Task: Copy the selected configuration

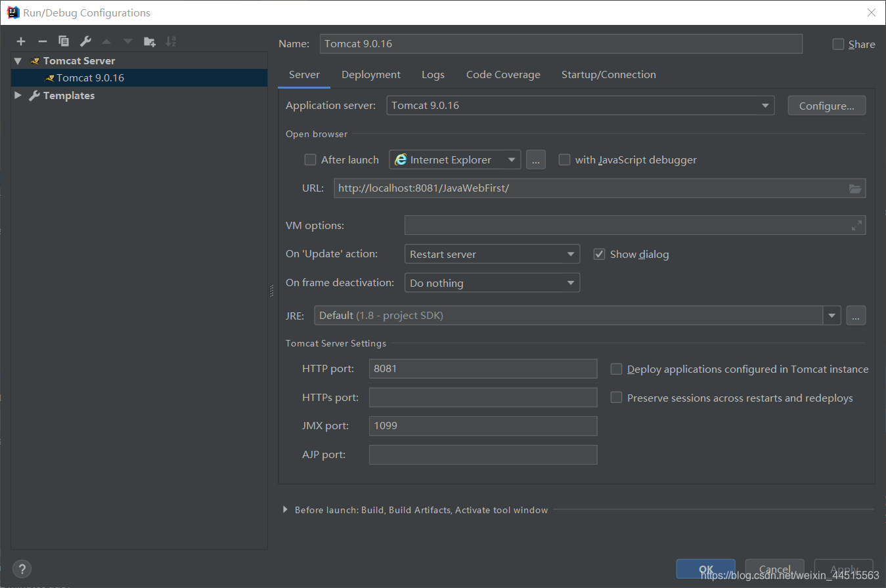Action: pyautogui.click(x=64, y=41)
